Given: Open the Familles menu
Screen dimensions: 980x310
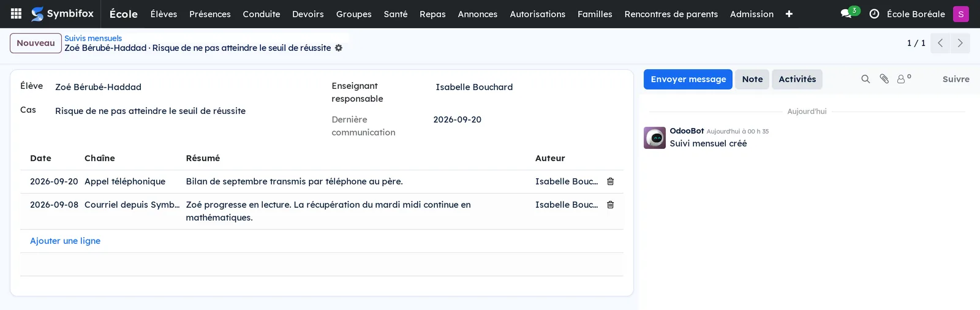Looking at the screenshot, I should point(595,13).
